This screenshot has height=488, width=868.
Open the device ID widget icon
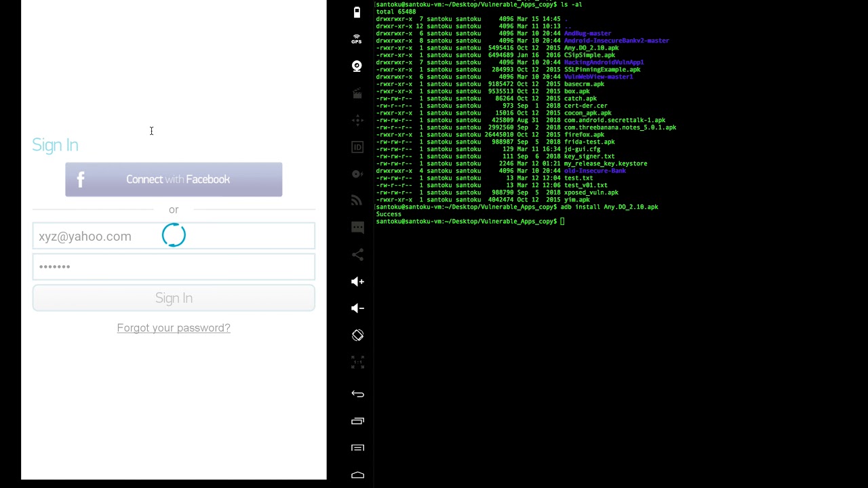pyautogui.click(x=357, y=147)
